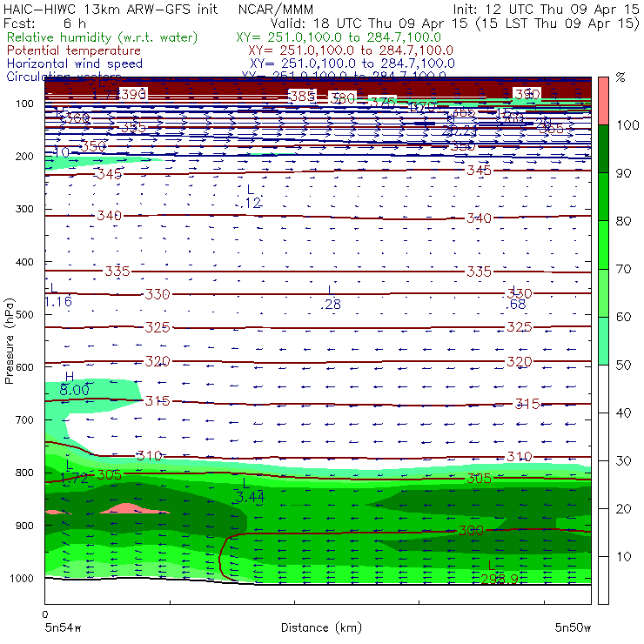Click the darkest green 90–100% color bar segment
Image resolution: width=644 pixels, height=644 pixels.
point(603,149)
